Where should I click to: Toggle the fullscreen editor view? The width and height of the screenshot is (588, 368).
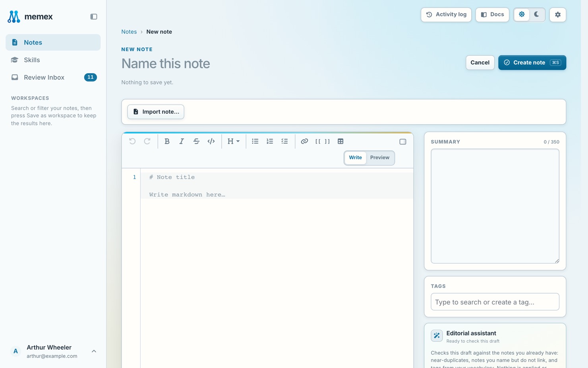pos(403,142)
